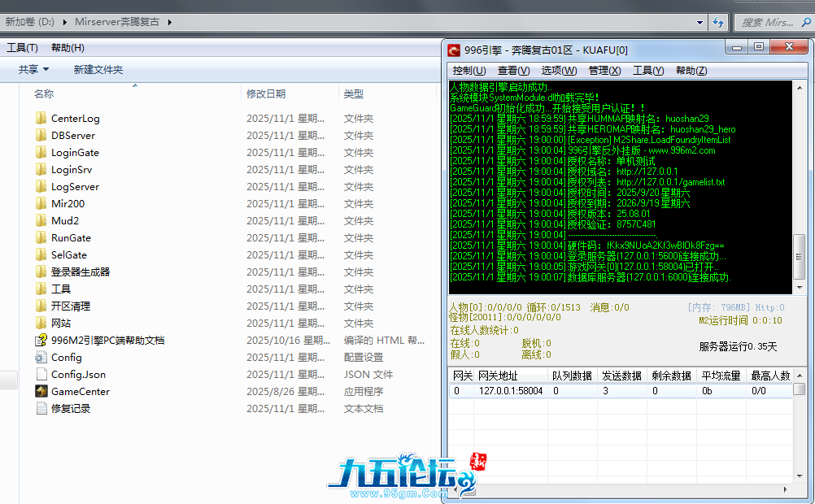Select the Mir200 folder icon
Viewport: 815px width, 504px height.
[x=41, y=204]
